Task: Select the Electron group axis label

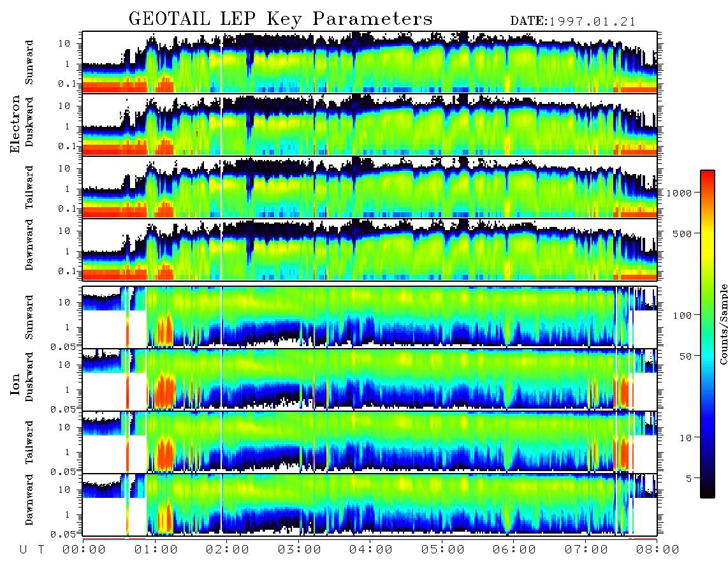Action: (15, 124)
